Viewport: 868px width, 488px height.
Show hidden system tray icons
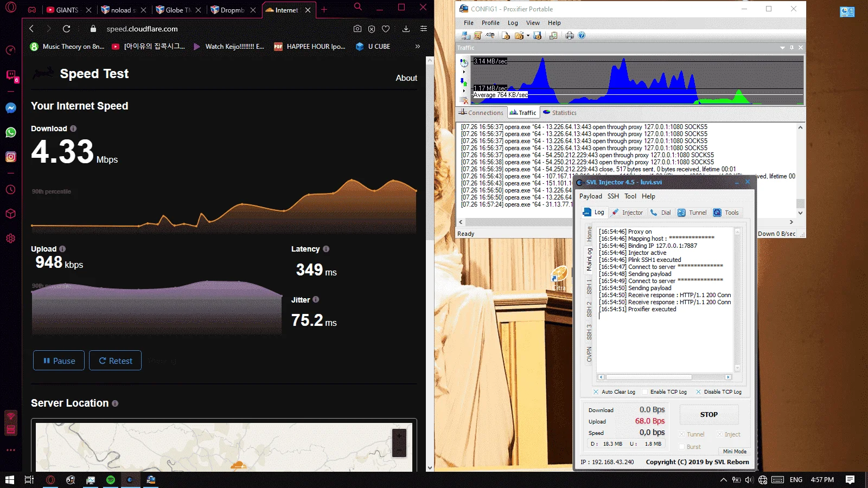[723, 480]
